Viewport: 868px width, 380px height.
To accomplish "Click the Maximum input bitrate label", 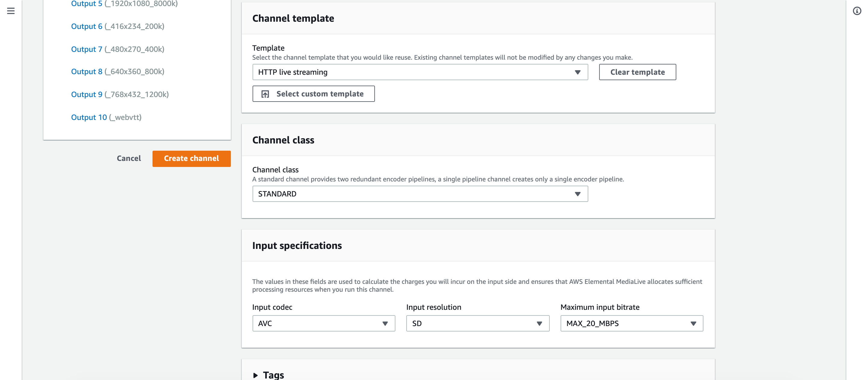I will pyautogui.click(x=600, y=307).
